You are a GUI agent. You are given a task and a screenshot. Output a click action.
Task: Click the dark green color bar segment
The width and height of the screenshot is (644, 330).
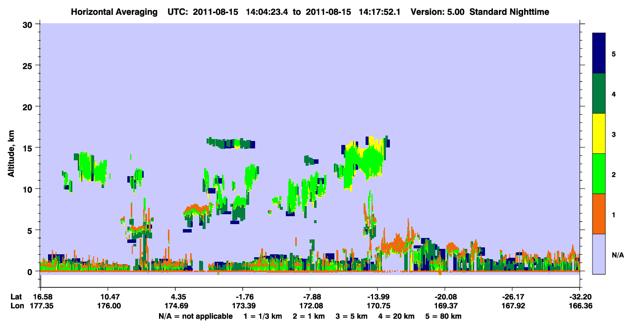coord(599,94)
